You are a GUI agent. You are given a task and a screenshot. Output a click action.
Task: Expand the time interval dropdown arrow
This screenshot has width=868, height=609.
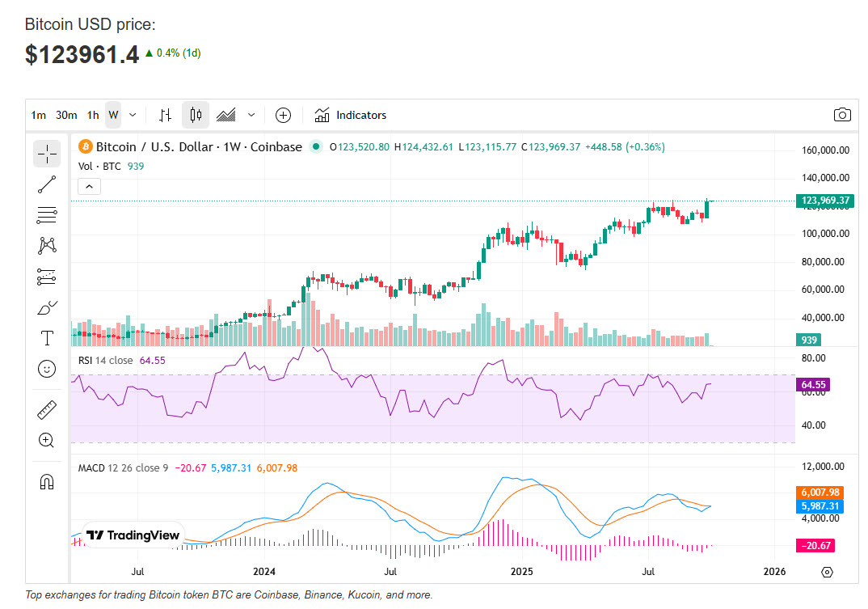[x=133, y=115]
